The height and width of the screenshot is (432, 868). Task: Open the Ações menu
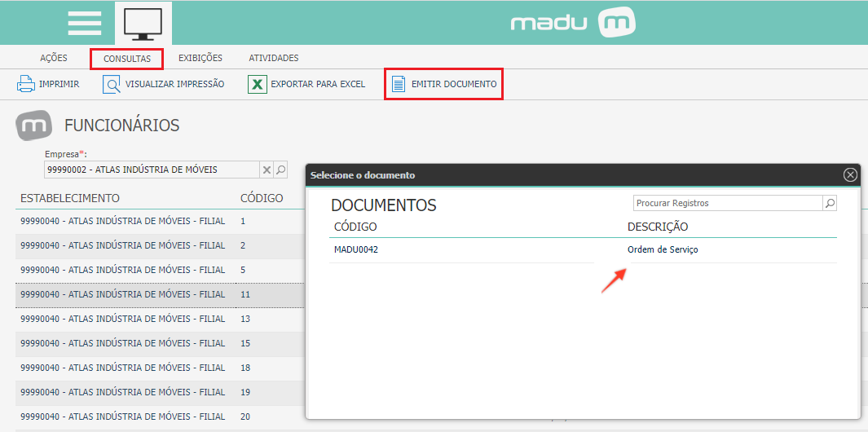point(54,58)
